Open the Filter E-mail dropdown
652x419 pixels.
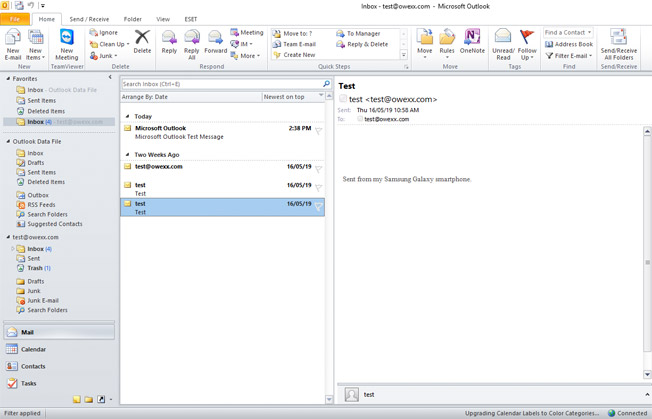[x=569, y=56]
